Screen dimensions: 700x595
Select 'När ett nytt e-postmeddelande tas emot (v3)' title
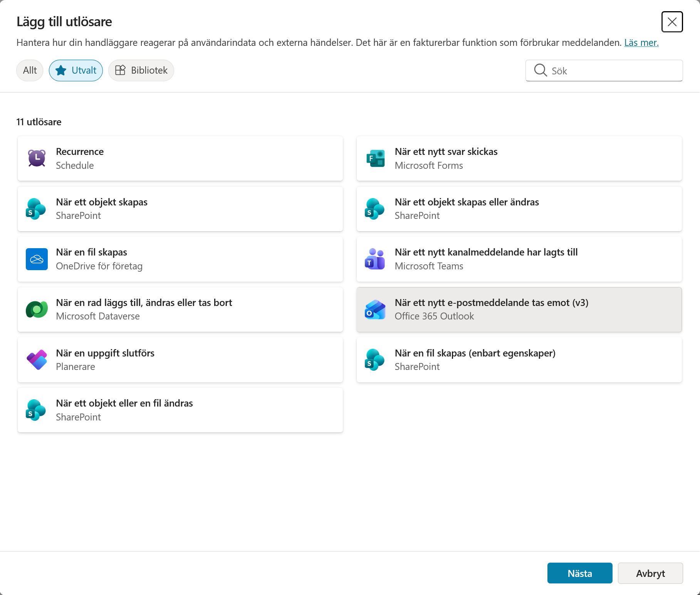pos(492,303)
